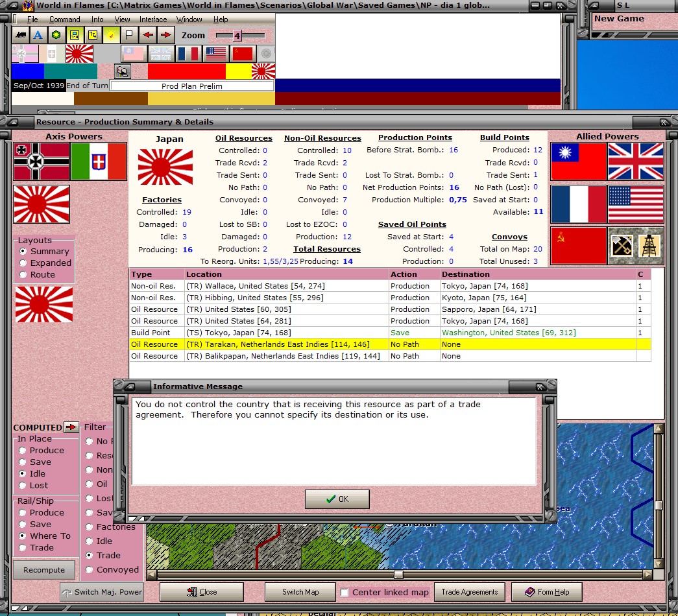Viewport: 678px width, 616px height.
Task: Select the Balikpapan oil resource row
Action: (390, 356)
